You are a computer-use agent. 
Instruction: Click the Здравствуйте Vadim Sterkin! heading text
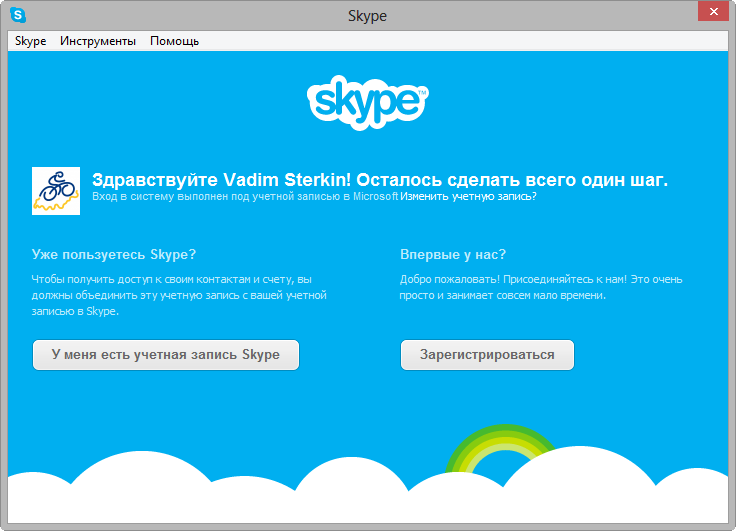tap(222, 179)
